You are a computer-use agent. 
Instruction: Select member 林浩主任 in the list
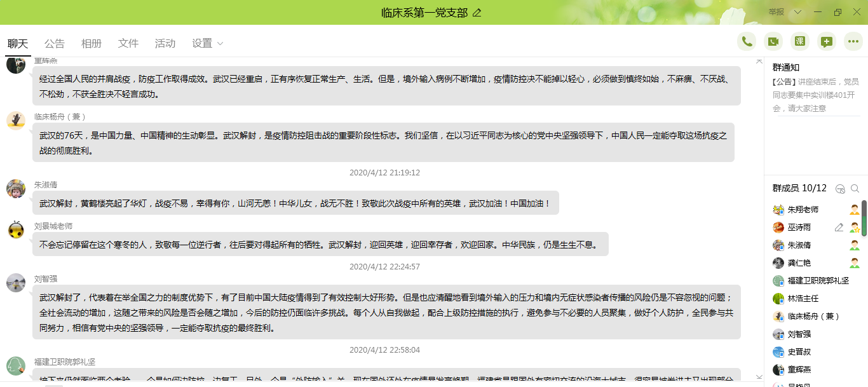coord(803,299)
